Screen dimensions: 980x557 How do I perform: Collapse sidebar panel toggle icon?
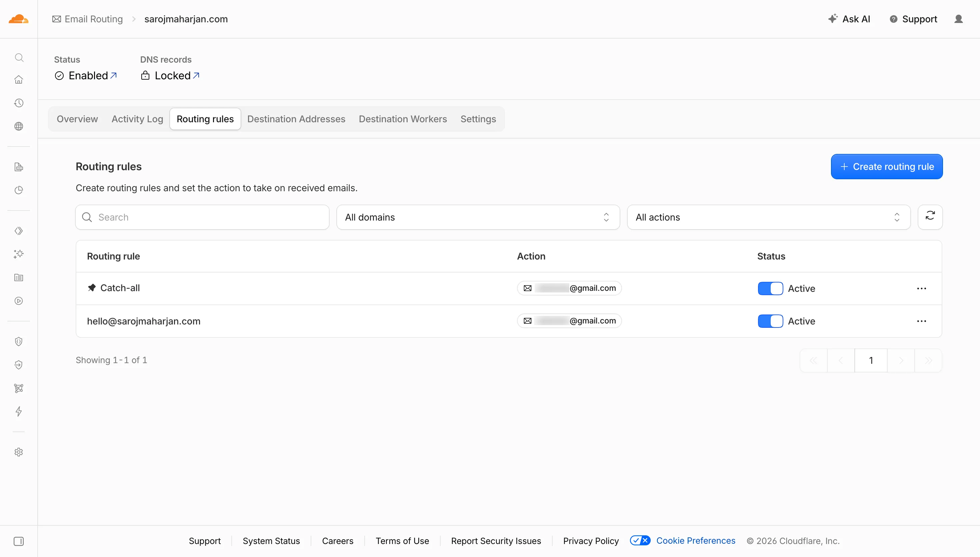tap(19, 541)
